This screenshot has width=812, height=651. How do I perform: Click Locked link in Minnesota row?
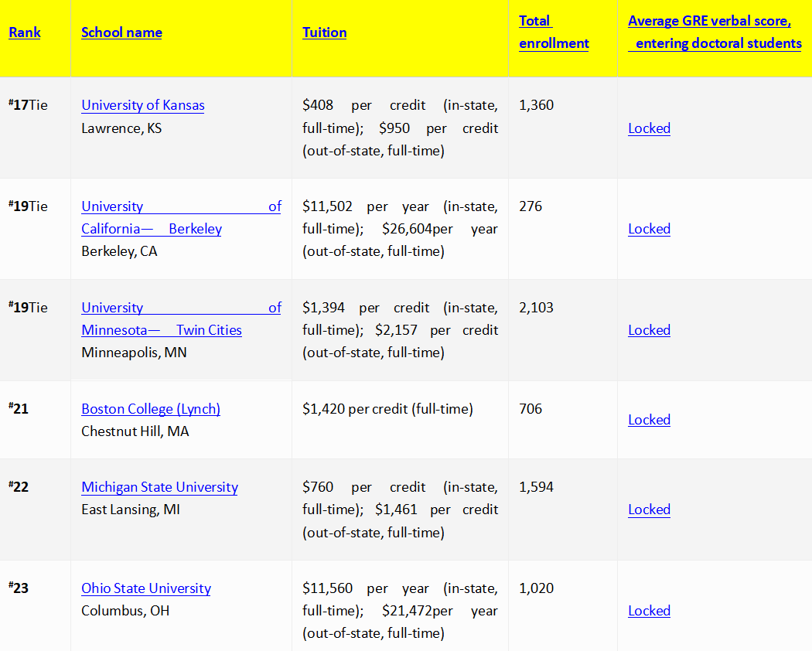pyautogui.click(x=649, y=330)
